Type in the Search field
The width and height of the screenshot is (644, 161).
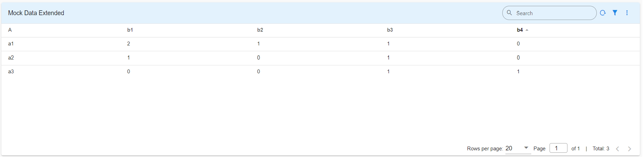click(x=554, y=13)
